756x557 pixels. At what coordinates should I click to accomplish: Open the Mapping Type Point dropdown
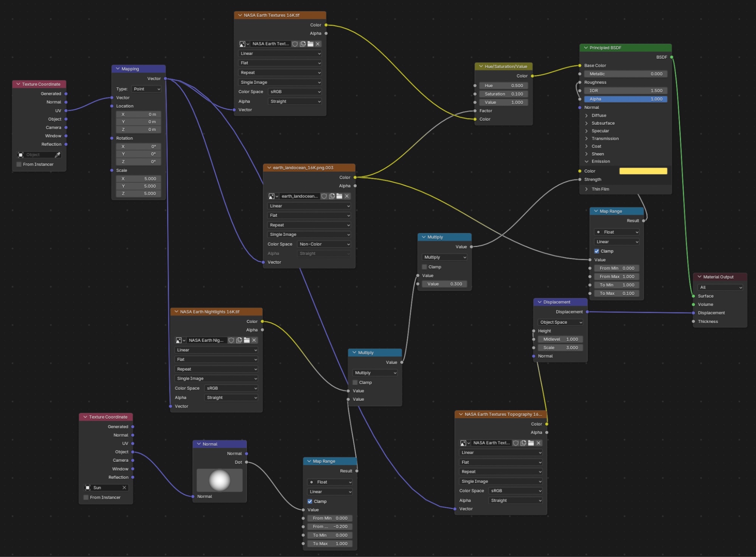click(147, 89)
